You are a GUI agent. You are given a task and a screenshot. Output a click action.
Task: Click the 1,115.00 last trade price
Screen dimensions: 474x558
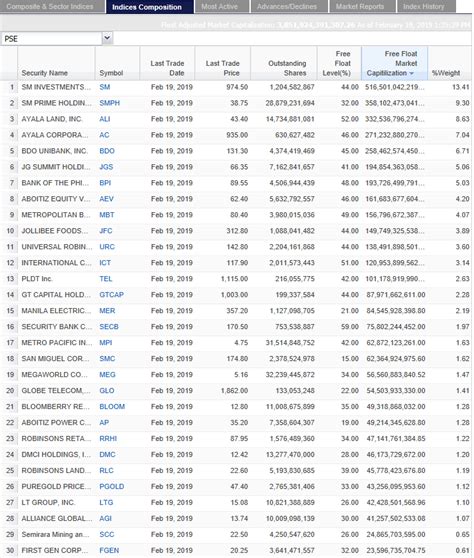coord(235,279)
